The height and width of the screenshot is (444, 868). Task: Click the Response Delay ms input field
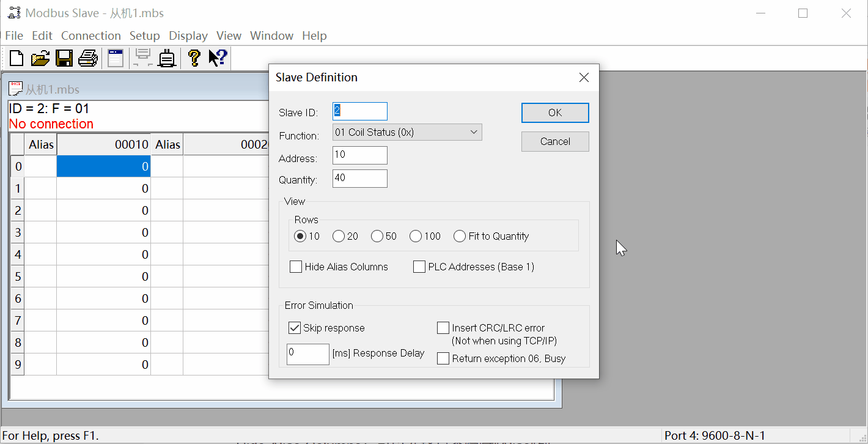308,354
